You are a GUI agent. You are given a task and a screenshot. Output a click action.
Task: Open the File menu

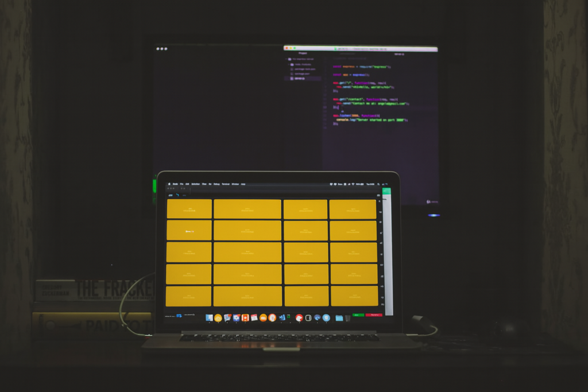[182, 184]
